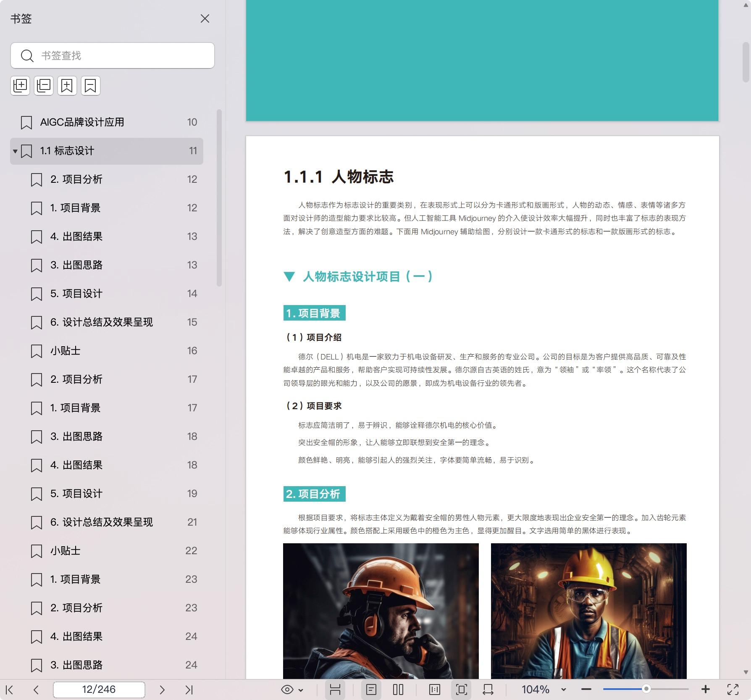Viewport: 751px width, 700px height.
Task: Open bookmark 1. 项目背景 on page 12
Action: (x=107, y=208)
